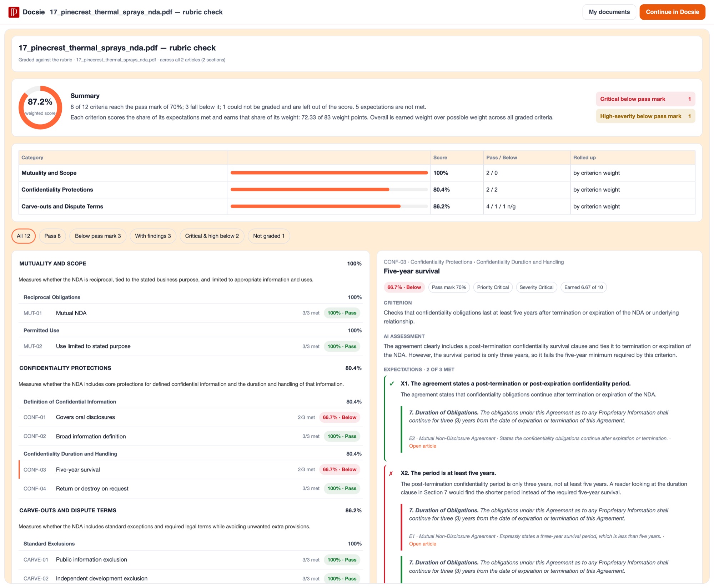
Task: Filter Critical & high below 2
Action: click(212, 236)
